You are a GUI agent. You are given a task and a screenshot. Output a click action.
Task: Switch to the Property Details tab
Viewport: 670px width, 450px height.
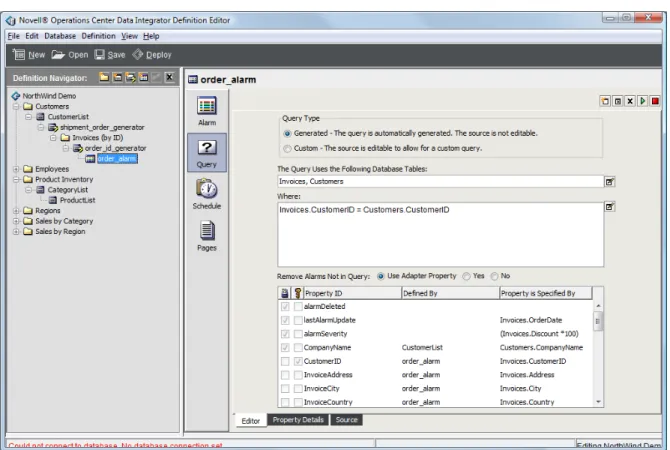(298, 420)
